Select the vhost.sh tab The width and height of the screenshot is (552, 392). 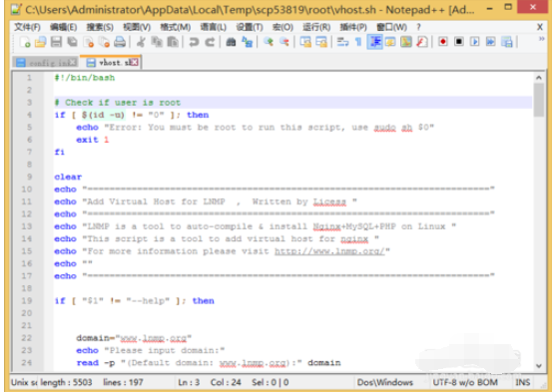110,62
